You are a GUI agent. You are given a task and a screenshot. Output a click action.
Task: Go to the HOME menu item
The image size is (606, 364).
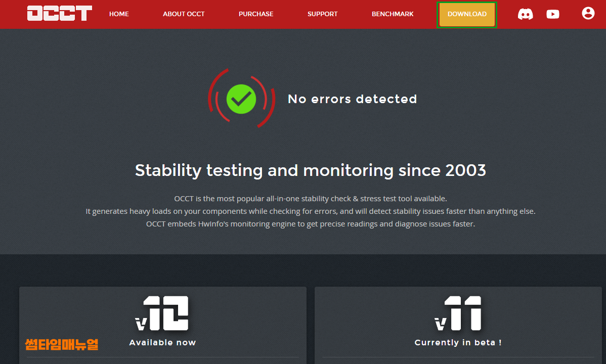[x=119, y=14]
